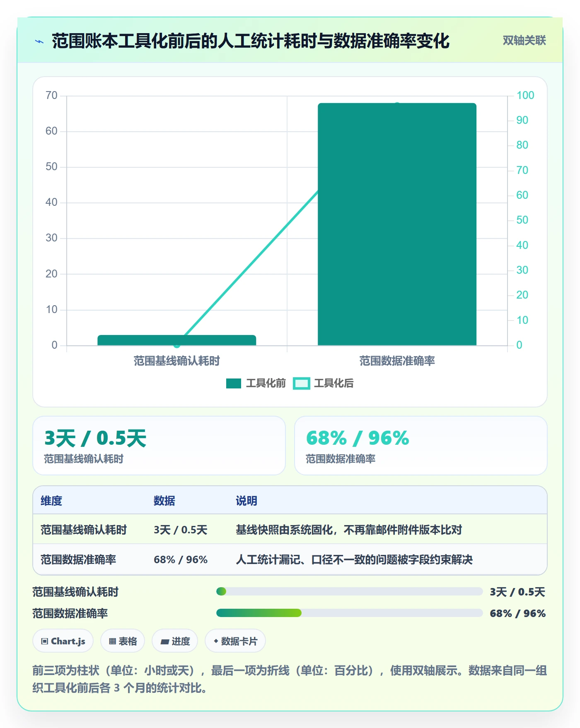Click the x-axis label 范围数据准确率
This screenshot has width=580, height=728.
(x=397, y=361)
